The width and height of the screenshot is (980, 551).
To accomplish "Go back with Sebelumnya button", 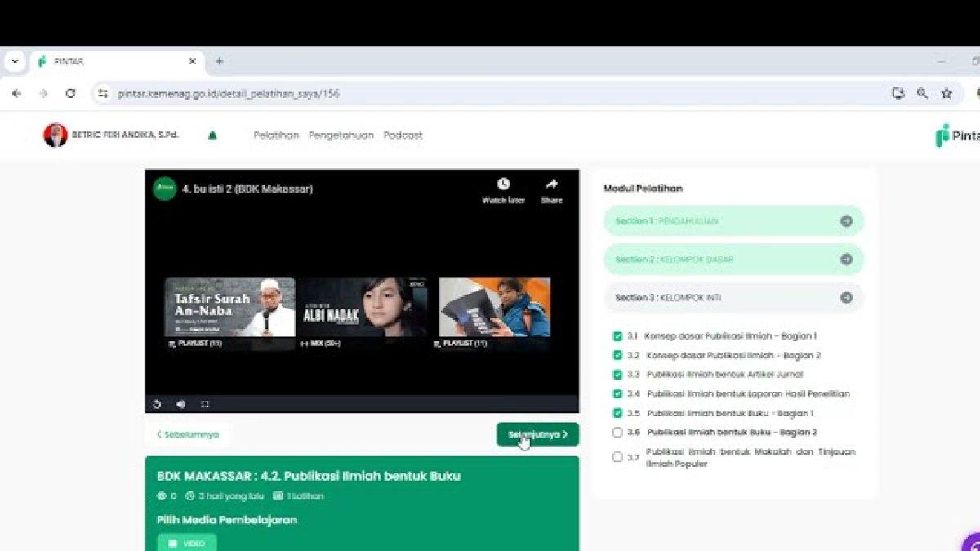I will [x=188, y=434].
